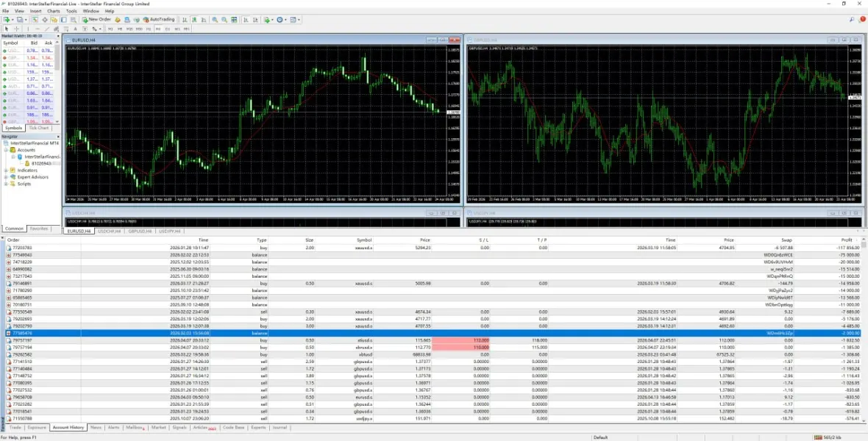Open the Strategy Tester toolbar icon
Screen dimensions: 868x441
point(74,19)
